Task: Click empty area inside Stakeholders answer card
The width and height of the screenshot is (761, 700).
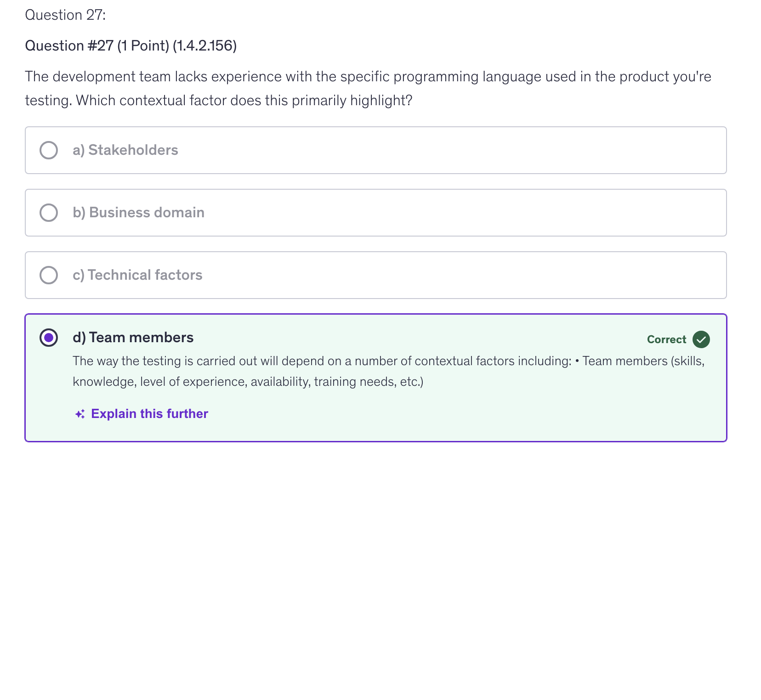Action: click(x=460, y=150)
